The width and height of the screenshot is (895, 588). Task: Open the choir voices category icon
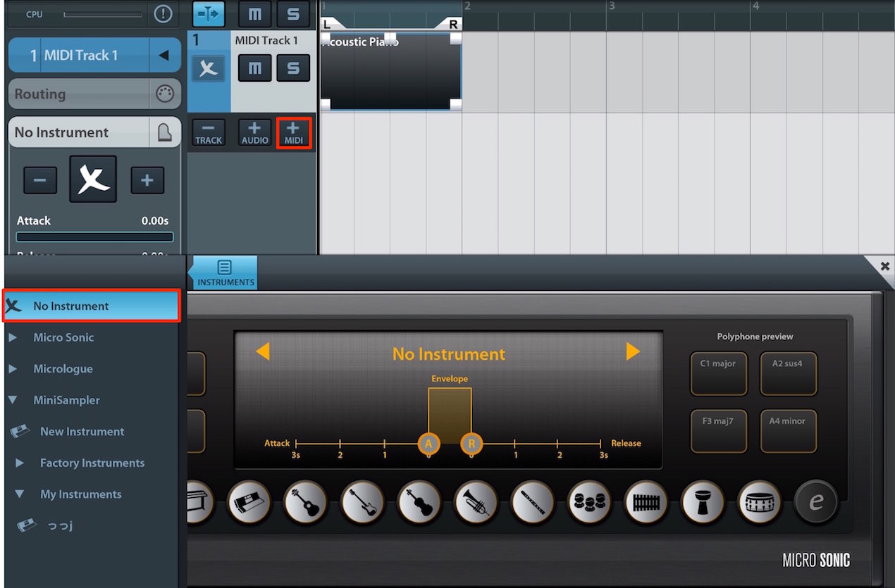(x=590, y=501)
